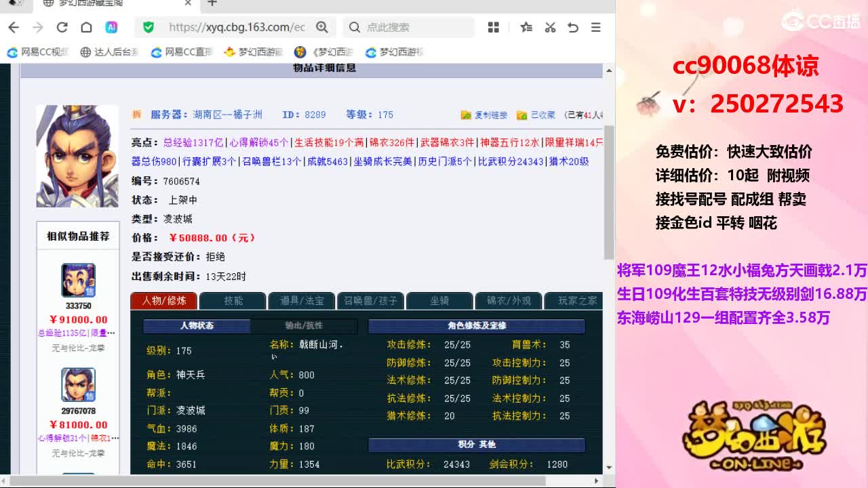
Task: Click the green security shield icon
Action: [149, 27]
